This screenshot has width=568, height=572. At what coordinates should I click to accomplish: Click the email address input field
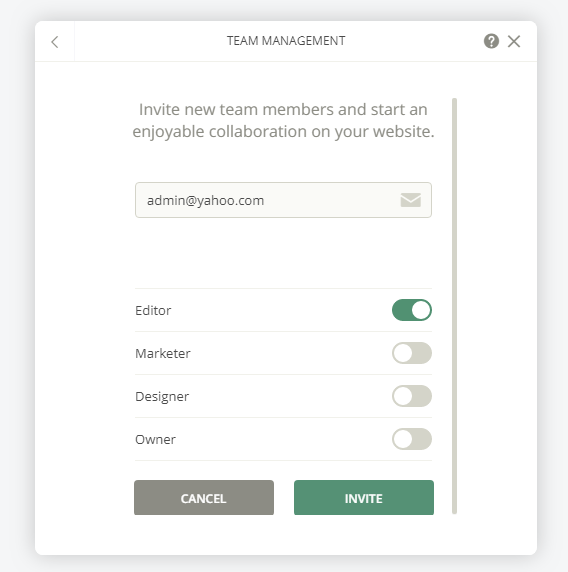[x=283, y=200]
